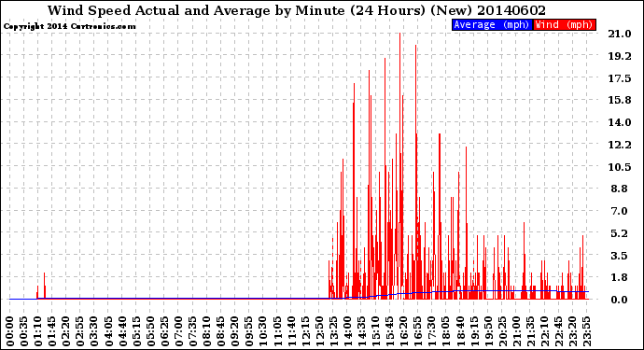Click the 04:05 time axis label

(x=108, y=331)
